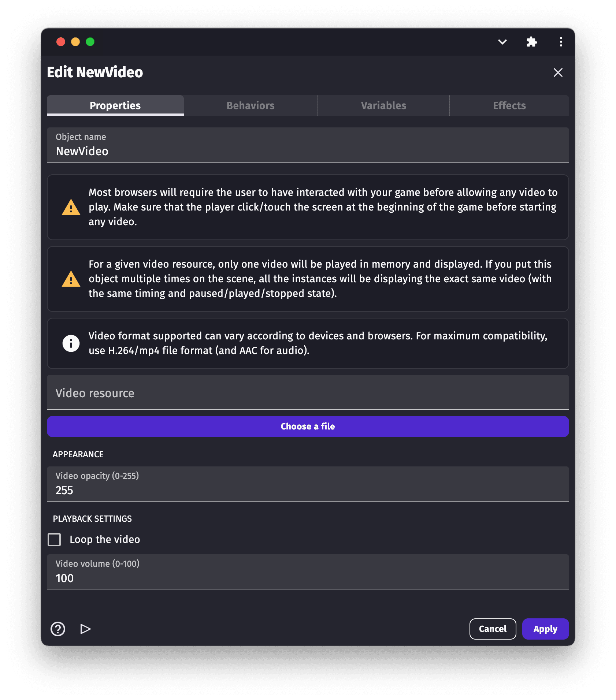Click the green macOS fullscreen button
The height and width of the screenshot is (700, 616).
(90, 42)
